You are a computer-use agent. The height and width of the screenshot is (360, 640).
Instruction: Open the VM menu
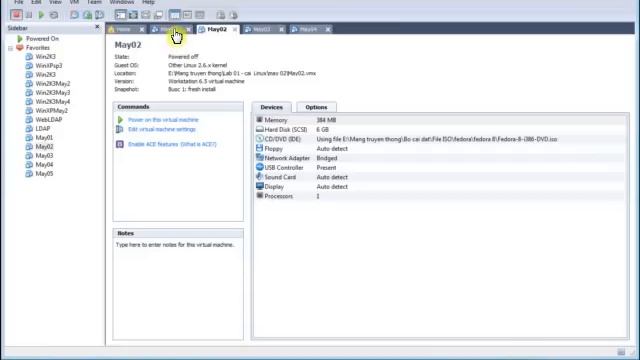point(74,2)
